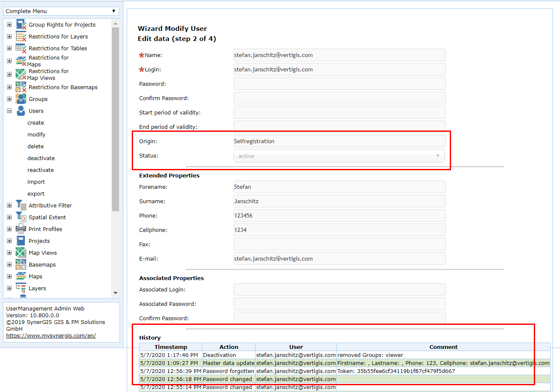Image resolution: width=560 pixels, height=392 pixels.
Task: Click the Basemaps icon in the sidebar
Action: pyautogui.click(x=21, y=264)
